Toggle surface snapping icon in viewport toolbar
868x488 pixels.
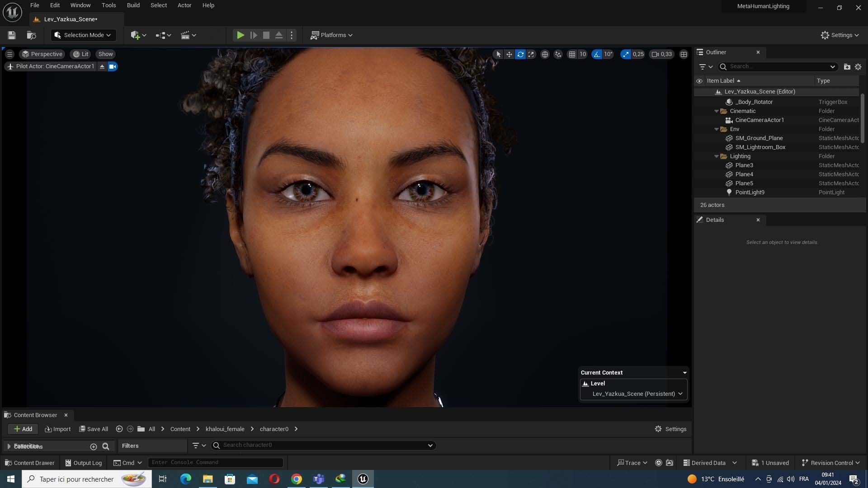558,54
